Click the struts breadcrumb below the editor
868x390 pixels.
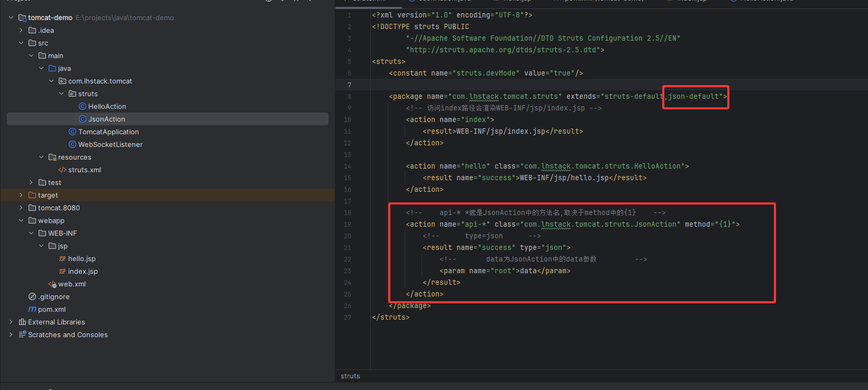coord(350,376)
